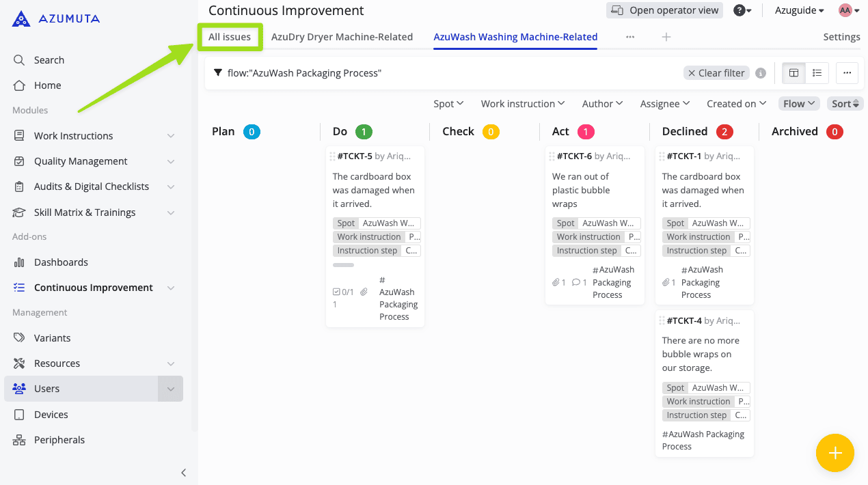Click Open operator view button

point(664,10)
